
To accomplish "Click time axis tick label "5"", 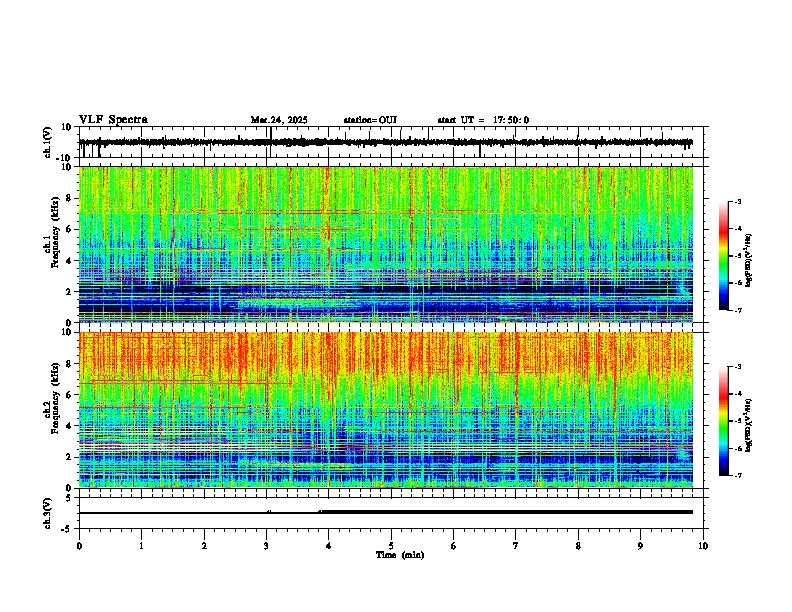I will pos(391,546).
